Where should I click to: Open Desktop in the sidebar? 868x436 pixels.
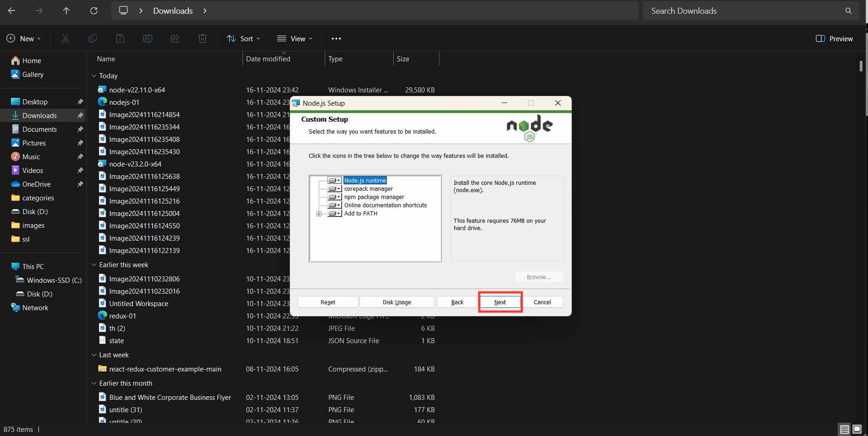[35, 102]
